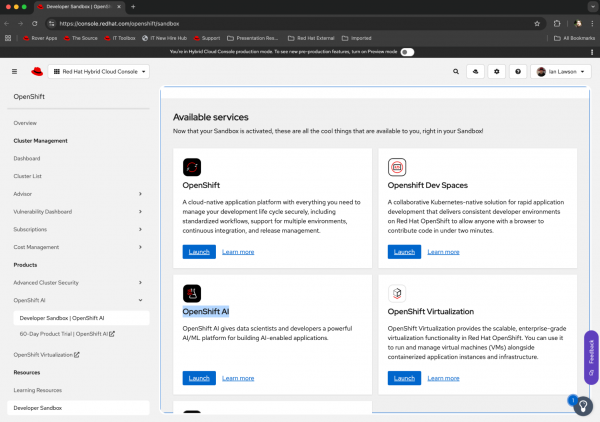Click the browser address bar URL
This screenshot has height=422, width=600.
pos(120,21)
